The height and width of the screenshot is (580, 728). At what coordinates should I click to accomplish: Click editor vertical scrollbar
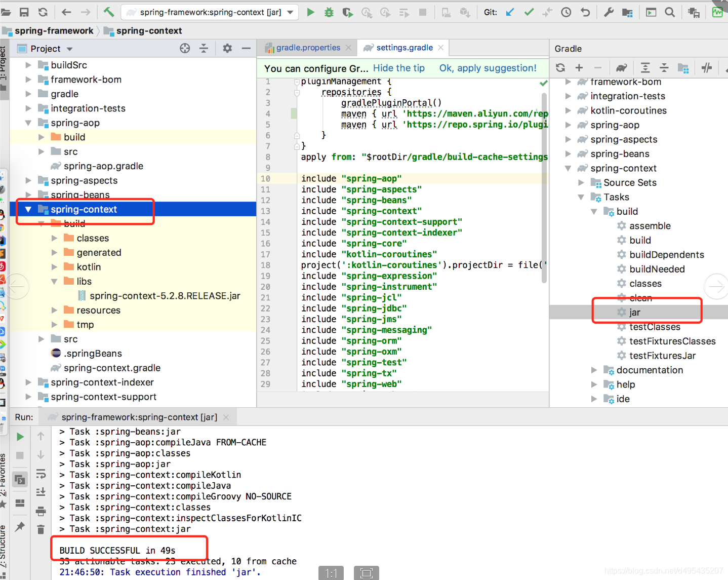click(544, 187)
